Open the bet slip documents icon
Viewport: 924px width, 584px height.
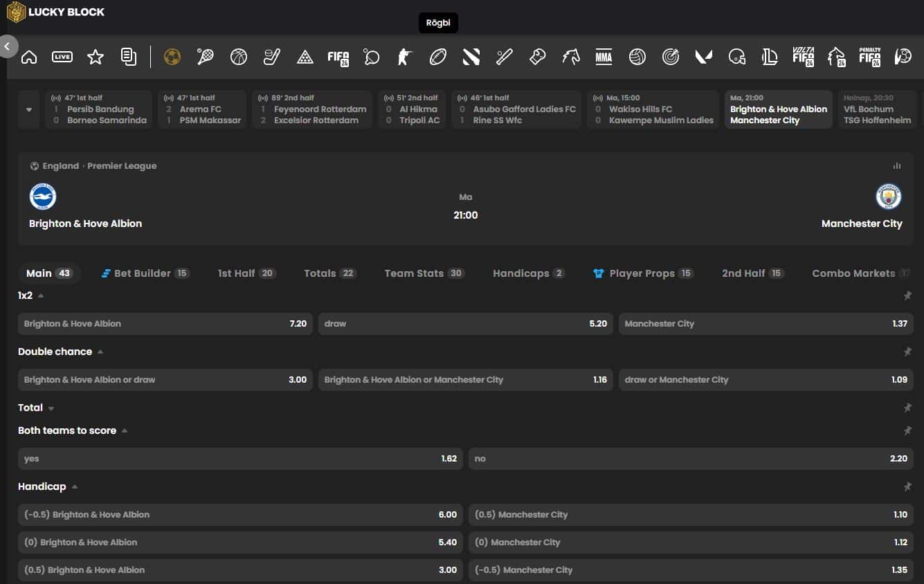[x=129, y=57]
